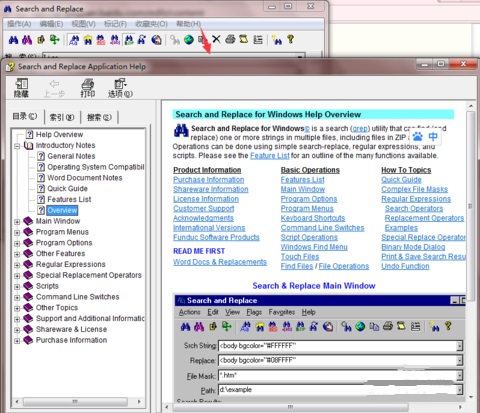Image resolution: width=480 pixels, height=413 pixels.
Task: Open the 帮助(H) menu
Action: point(188,24)
